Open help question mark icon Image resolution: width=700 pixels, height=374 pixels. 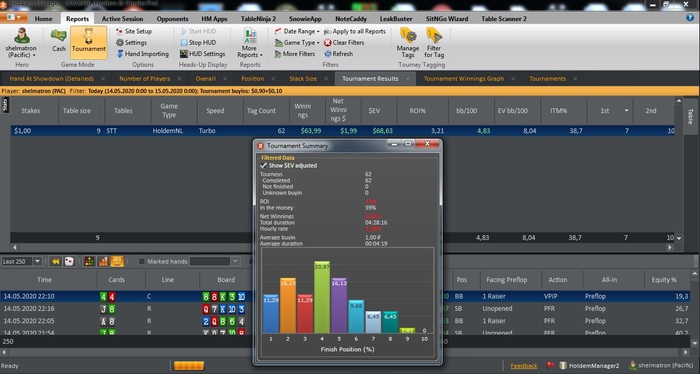(690, 18)
